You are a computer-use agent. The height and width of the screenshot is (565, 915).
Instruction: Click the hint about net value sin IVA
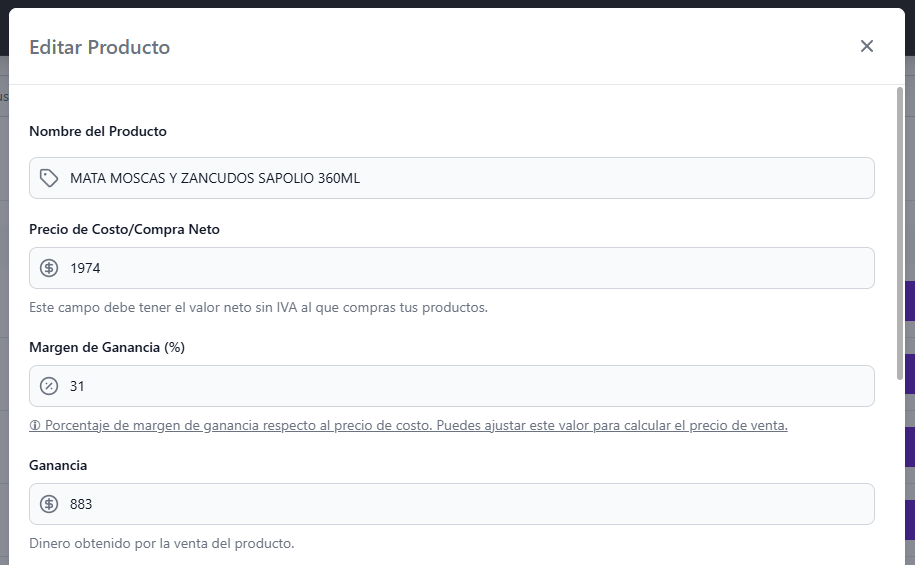pos(258,307)
